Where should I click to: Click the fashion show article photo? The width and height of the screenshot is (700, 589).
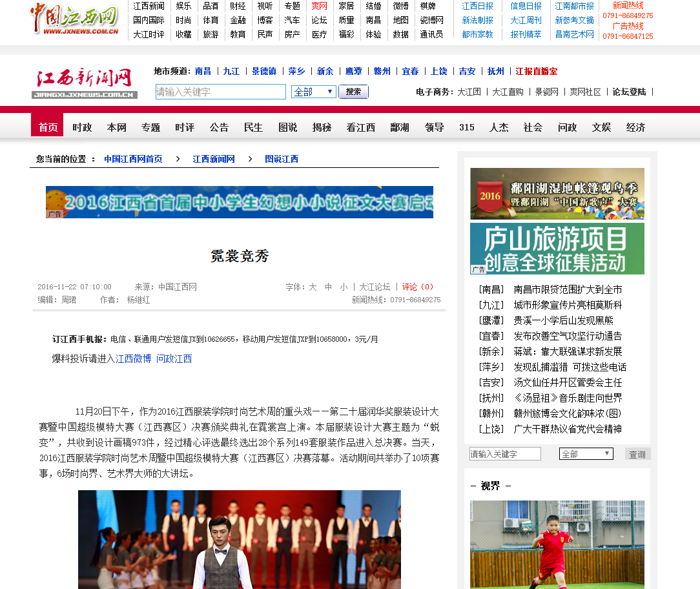coord(239,539)
